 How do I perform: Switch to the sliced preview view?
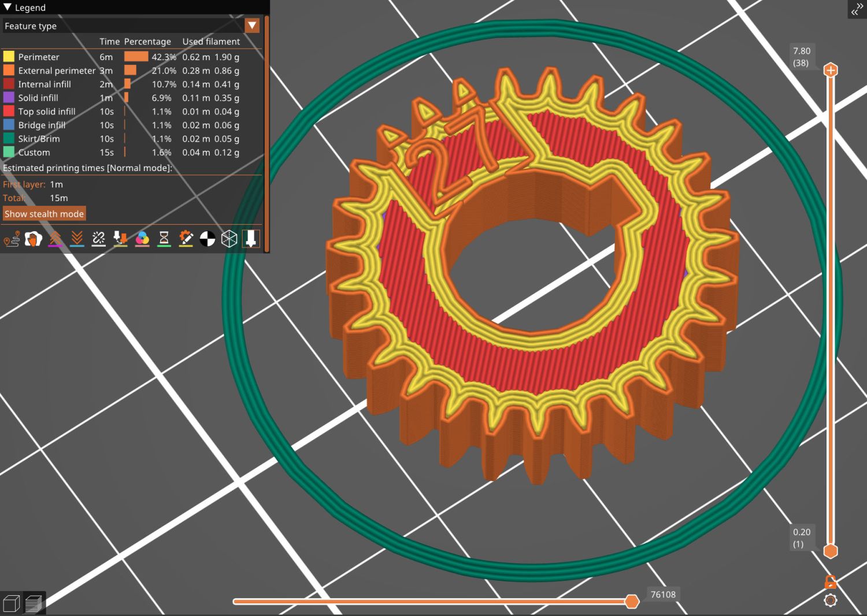pos(35,603)
